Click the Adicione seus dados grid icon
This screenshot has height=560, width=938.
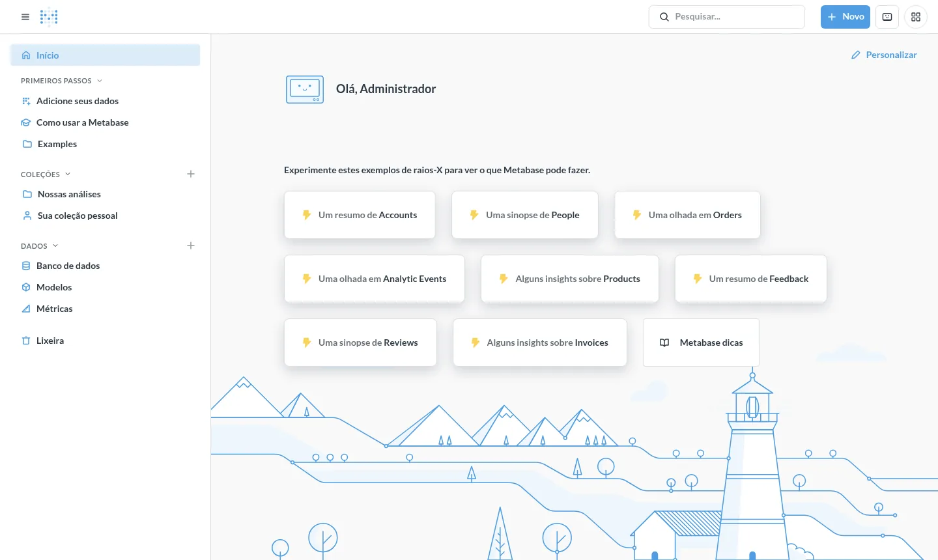click(26, 101)
